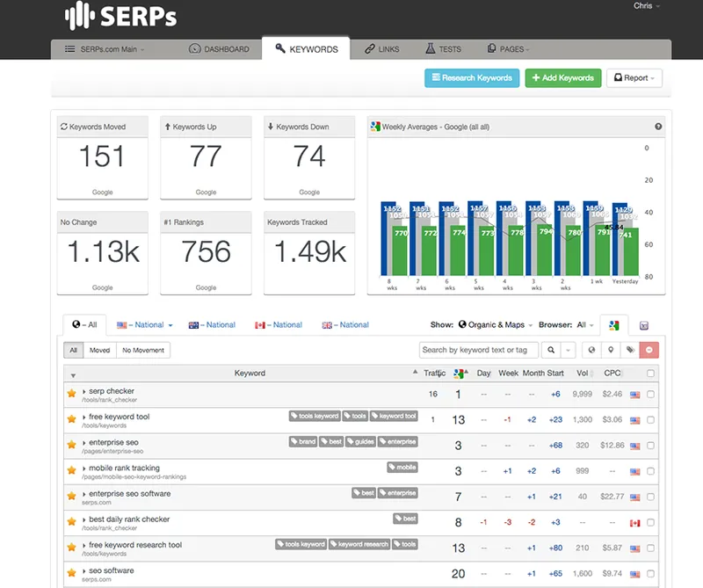Click the magnifier search button
The width and height of the screenshot is (703, 588).
(551, 350)
